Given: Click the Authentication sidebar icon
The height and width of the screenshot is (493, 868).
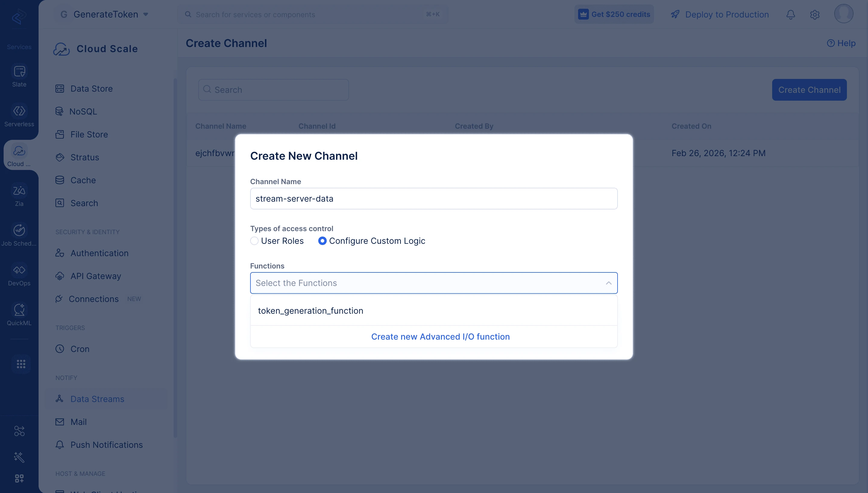Looking at the screenshot, I should point(60,253).
